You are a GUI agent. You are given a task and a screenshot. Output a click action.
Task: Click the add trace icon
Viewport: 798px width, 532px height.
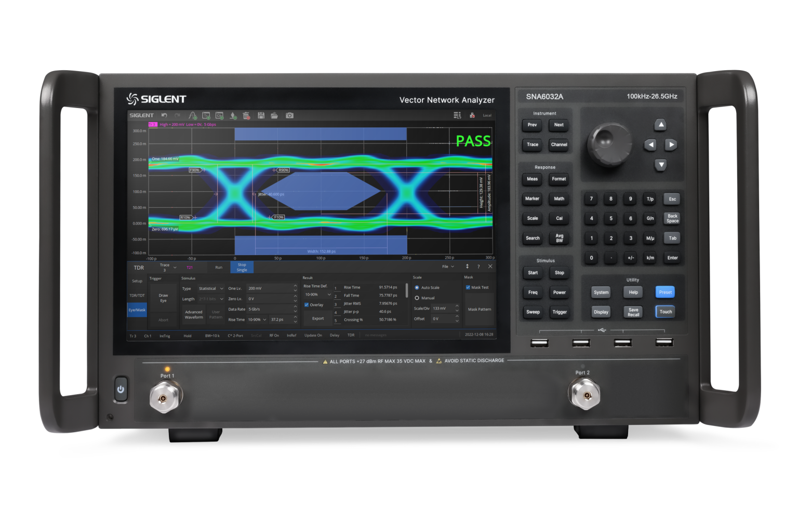pyautogui.click(x=206, y=115)
